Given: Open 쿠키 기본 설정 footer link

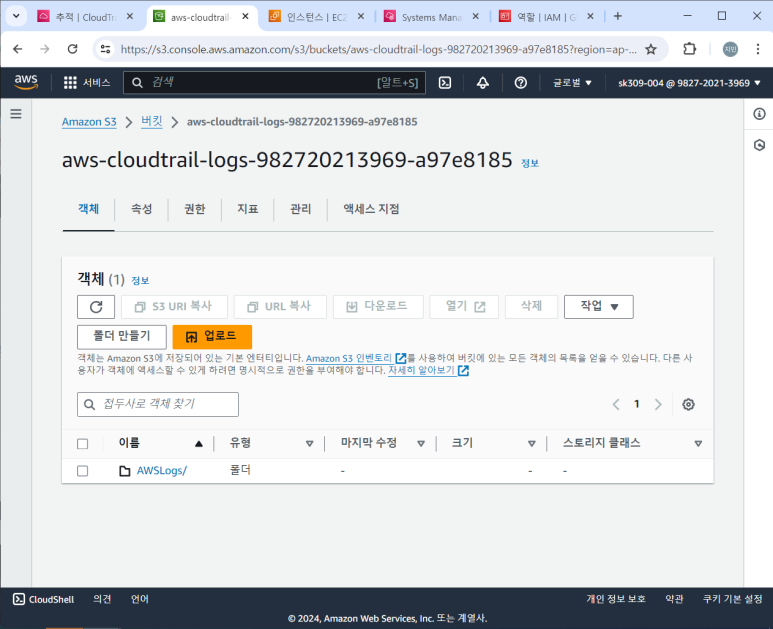Looking at the screenshot, I should [732, 599].
